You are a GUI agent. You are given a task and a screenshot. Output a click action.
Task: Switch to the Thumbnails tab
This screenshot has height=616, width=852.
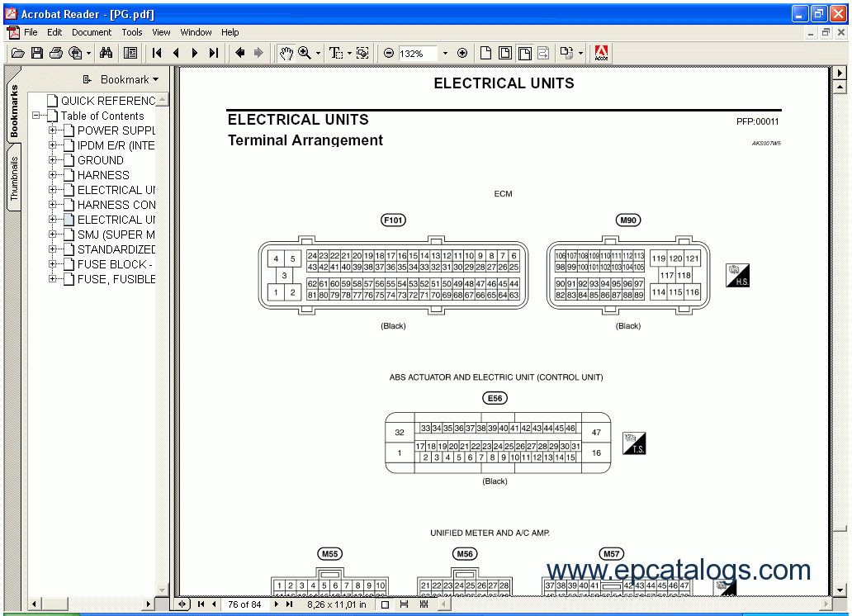[14, 179]
